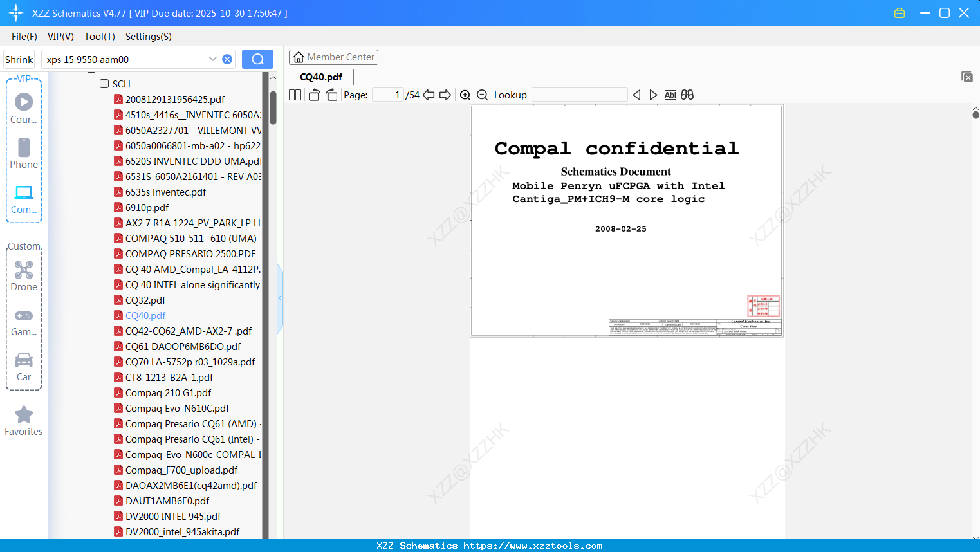The image size is (980, 552).
Task: Open CQ61 DAOOP6MB6DO.pdf
Action: [x=183, y=347]
